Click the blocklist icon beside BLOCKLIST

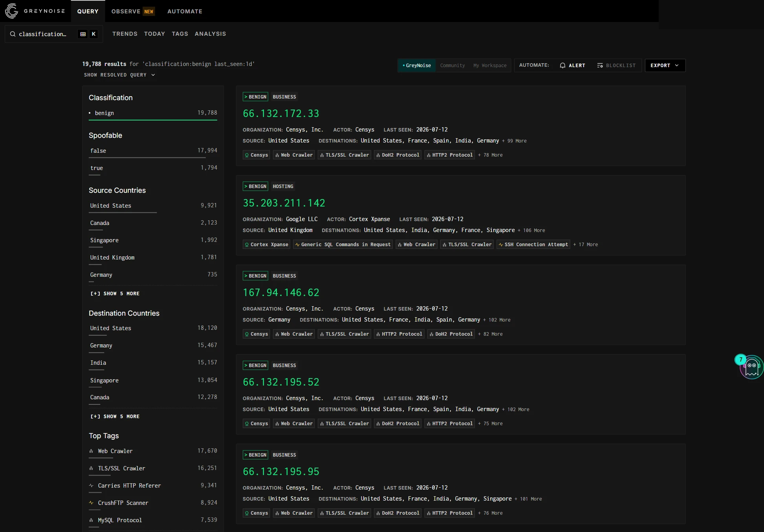[600, 66]
